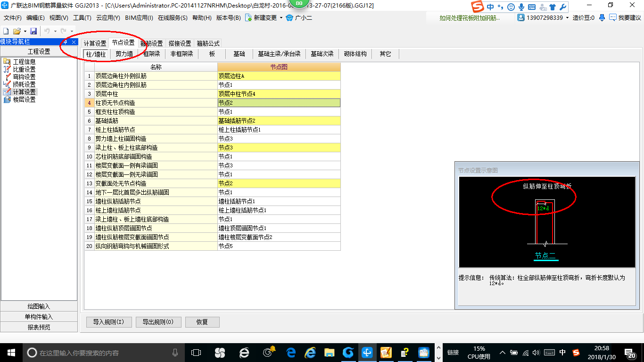Image resolution: width=644 pixels, height=362 pixels.
Task: Select the 剪力墙 component tab
Action: pos(124,54)
